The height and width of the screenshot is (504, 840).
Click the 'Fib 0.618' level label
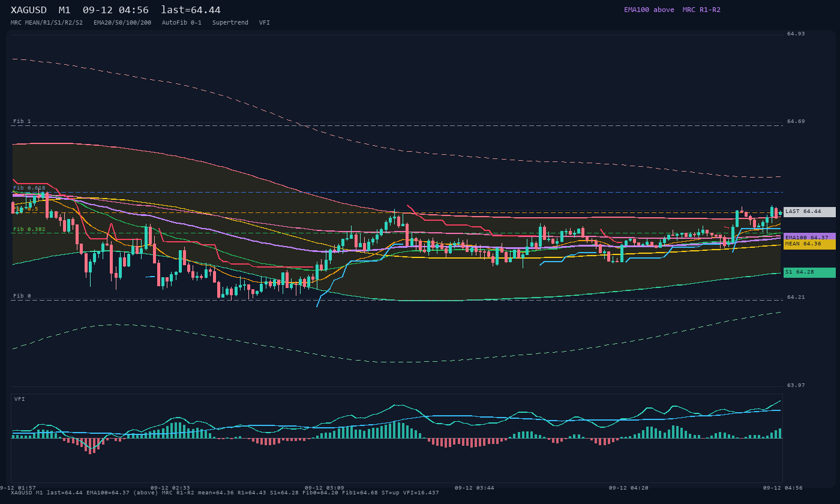click(x=29, y=188)
